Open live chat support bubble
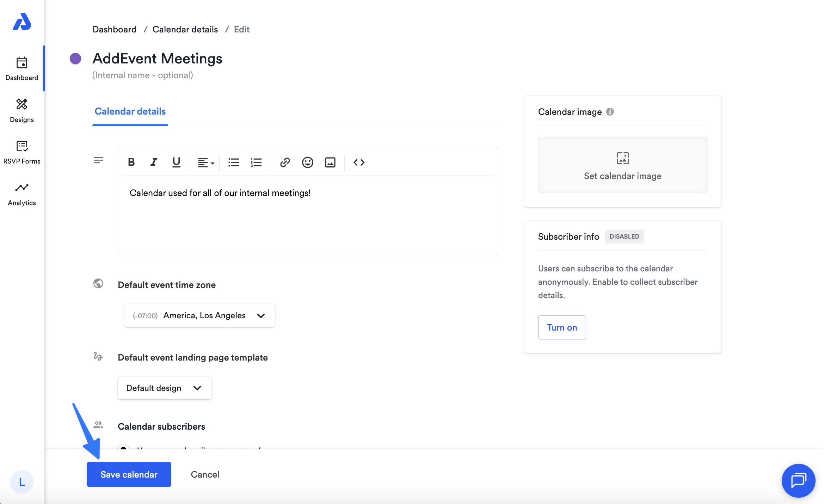This screenshot has height=504, width=824. [798, 480]
